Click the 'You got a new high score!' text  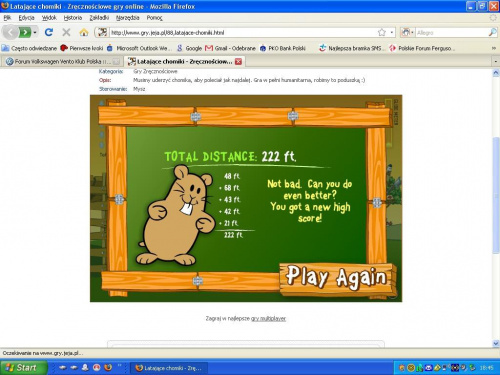click(310, 212)
